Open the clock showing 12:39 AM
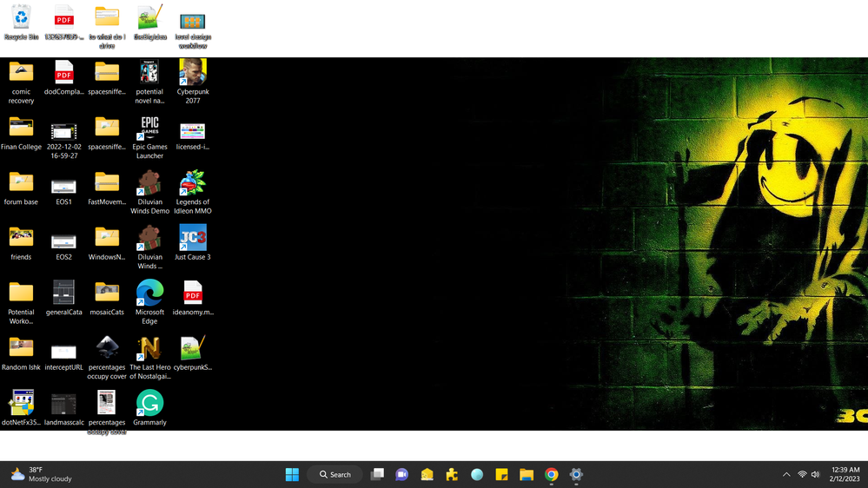Image resolution: width=868 pixels, height=488 pixels. pos(845,474)
